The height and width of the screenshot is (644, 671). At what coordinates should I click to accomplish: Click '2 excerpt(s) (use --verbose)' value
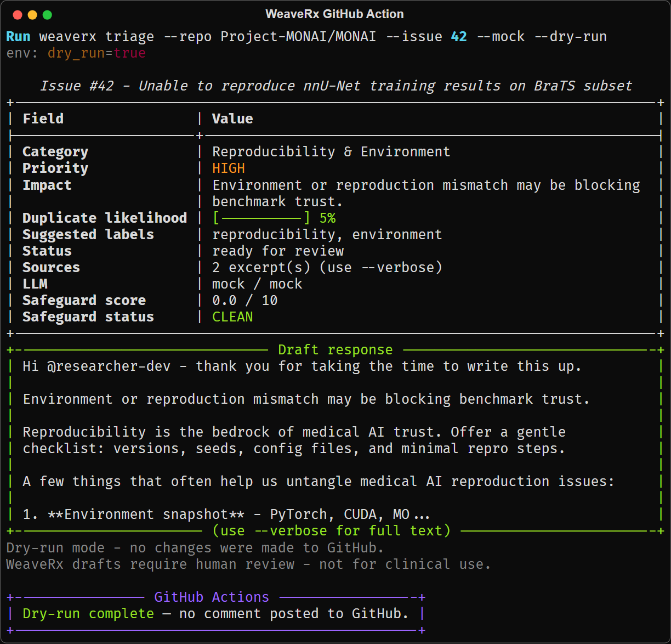tap(327, 267)
